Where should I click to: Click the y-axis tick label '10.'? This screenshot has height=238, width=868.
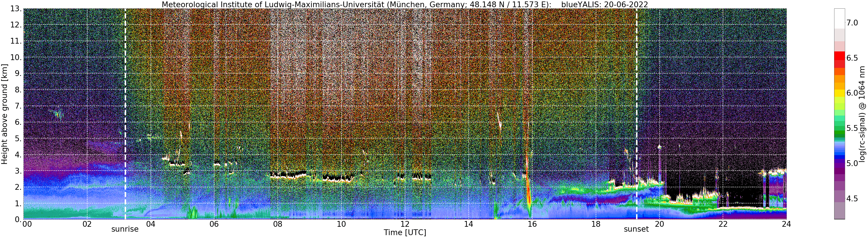coord(16,57)
